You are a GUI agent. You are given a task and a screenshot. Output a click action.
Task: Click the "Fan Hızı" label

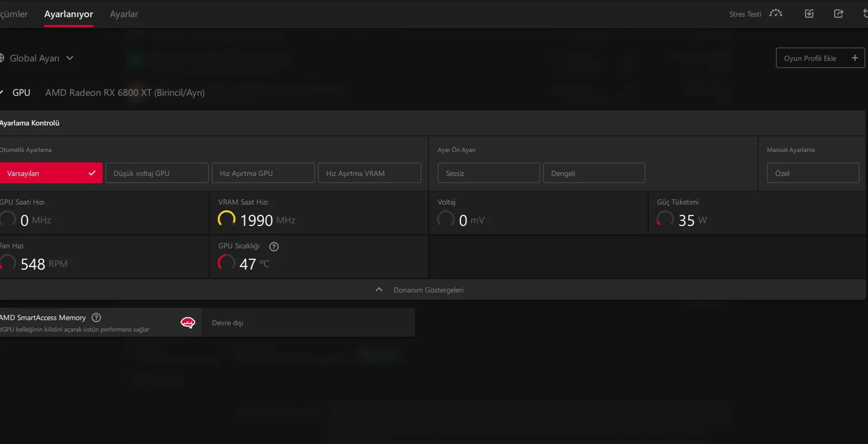point(12,246)
